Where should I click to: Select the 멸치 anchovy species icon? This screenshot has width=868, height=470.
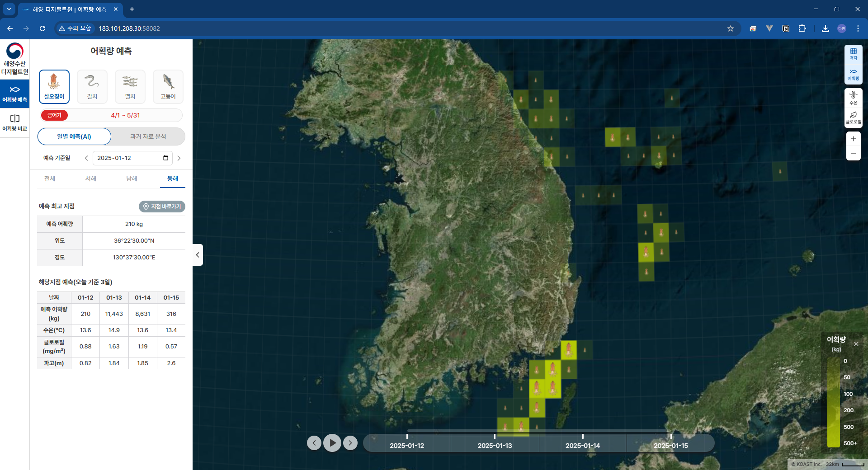coord(130,87)
